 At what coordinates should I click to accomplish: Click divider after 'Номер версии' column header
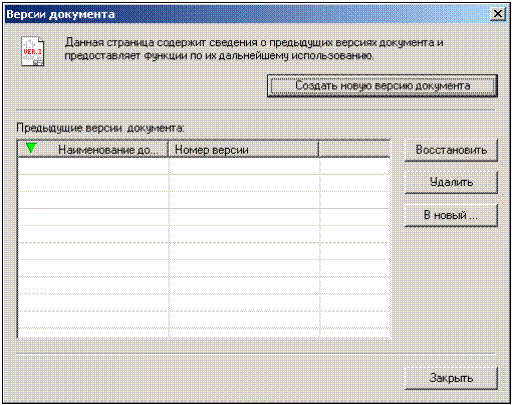pos(319,149)
